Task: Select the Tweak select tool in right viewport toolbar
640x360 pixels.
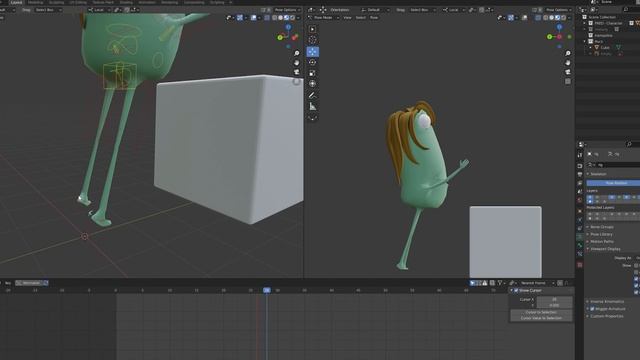Action: pos(312,29)
